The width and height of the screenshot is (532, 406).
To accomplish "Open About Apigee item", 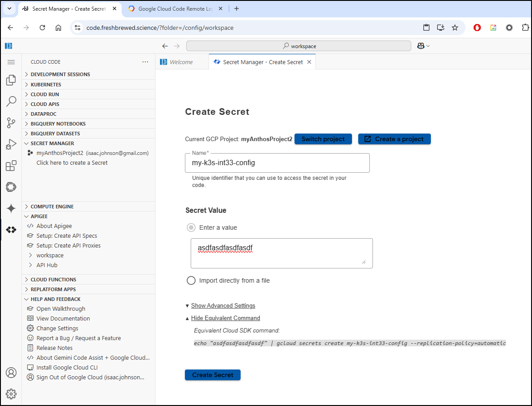I will tap(54, 226).
